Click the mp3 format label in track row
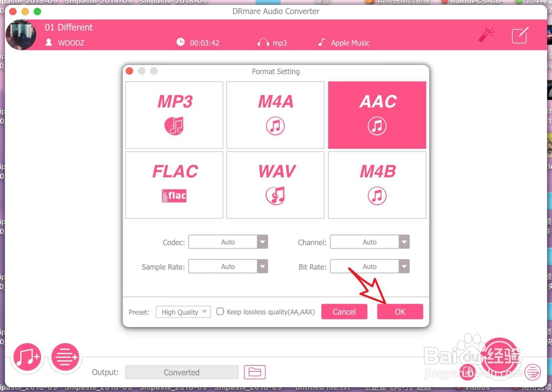 click(280, 43)
